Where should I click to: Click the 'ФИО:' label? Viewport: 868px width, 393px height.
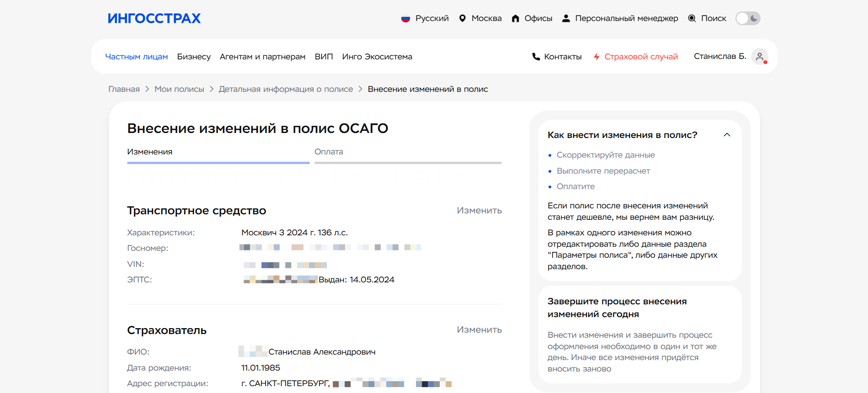(x=138, y=352)
